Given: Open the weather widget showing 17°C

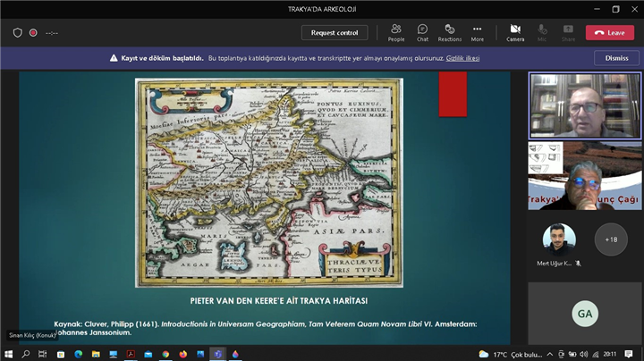Looking at the screenshot, I should (x=511, y=354).
